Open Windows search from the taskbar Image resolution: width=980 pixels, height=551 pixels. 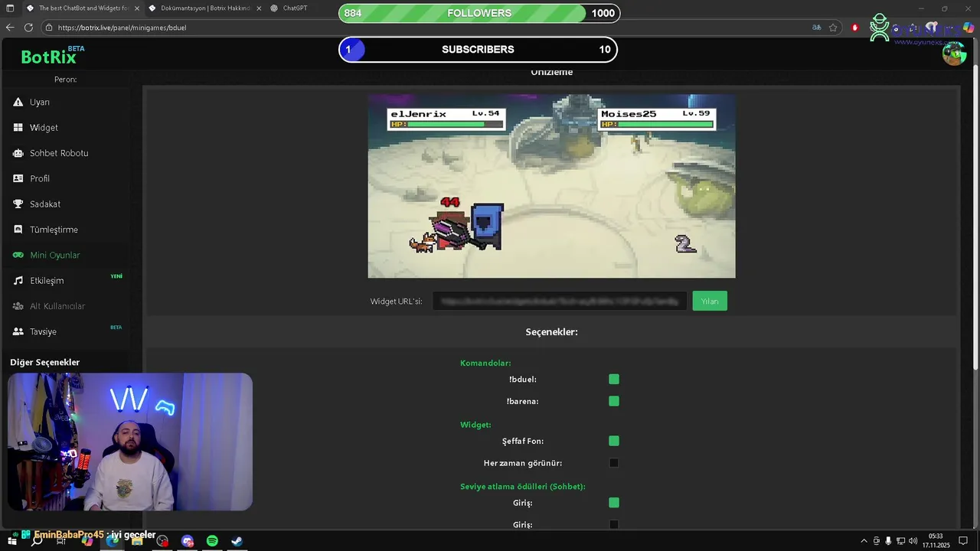pyautogui.click(x=37, y=541)
